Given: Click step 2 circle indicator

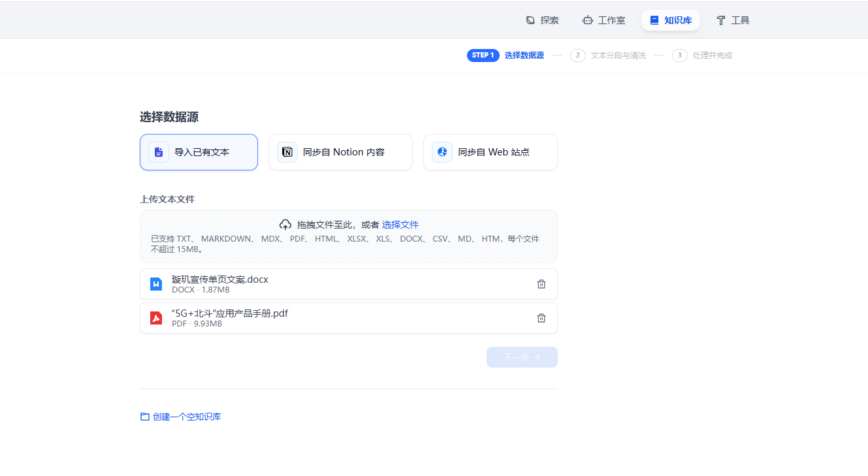Looking at the screenshot, I should pyautogui.click(x=578, y=56).
